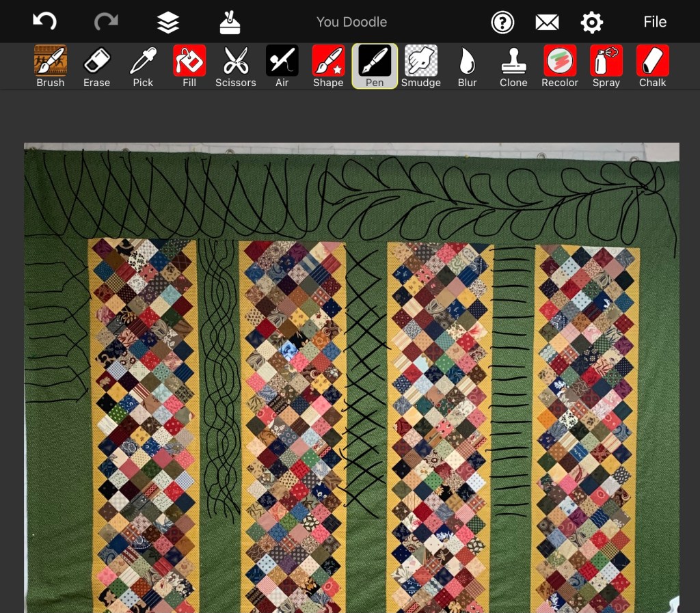
Task: Open the File menu
Action: 654,22
